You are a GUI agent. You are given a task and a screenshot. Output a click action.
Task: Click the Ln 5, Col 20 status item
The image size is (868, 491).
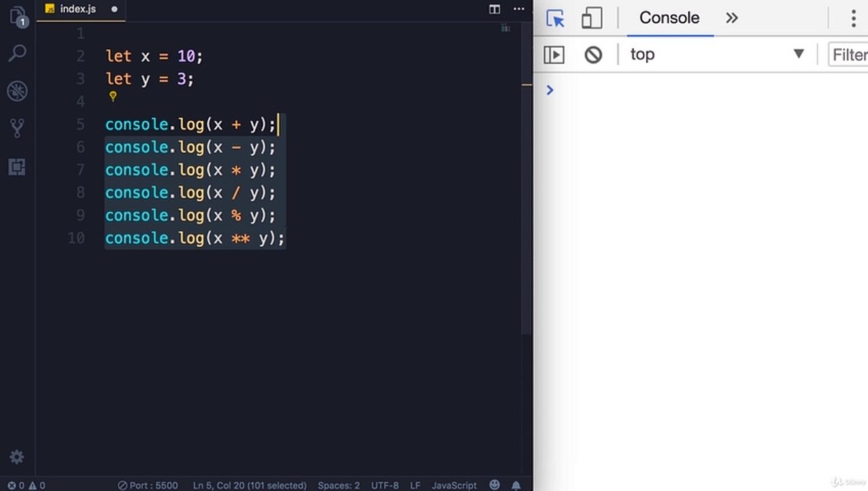tap(250, 486)
